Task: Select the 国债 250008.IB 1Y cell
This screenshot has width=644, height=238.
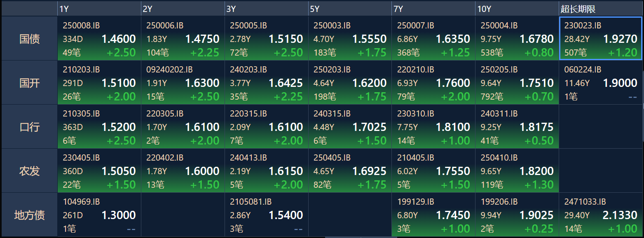Action: tap(99, 38)
